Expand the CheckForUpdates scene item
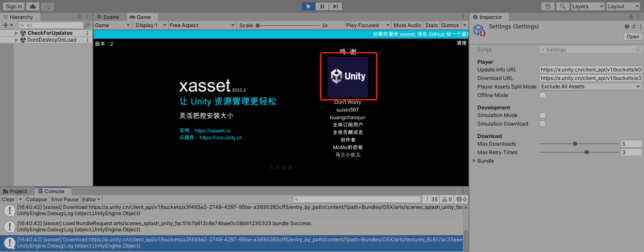 (16, 33)
